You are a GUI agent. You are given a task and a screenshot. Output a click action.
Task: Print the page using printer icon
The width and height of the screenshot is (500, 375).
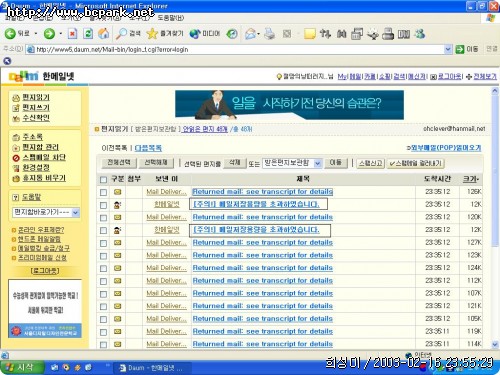269,34
